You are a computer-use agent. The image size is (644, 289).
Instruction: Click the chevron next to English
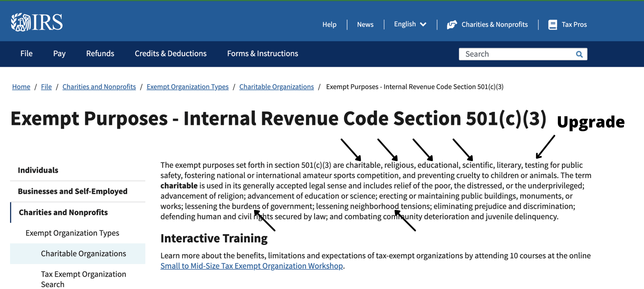423,24
